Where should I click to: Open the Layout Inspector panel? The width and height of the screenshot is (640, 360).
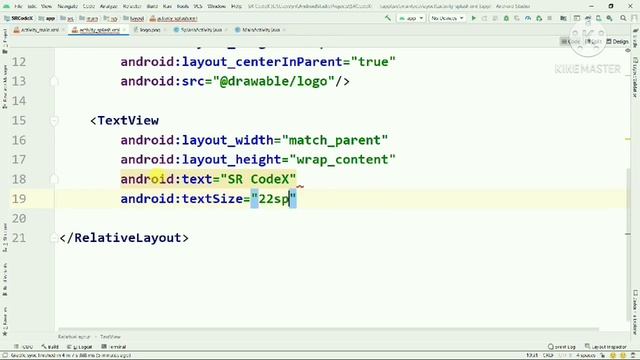606,347
